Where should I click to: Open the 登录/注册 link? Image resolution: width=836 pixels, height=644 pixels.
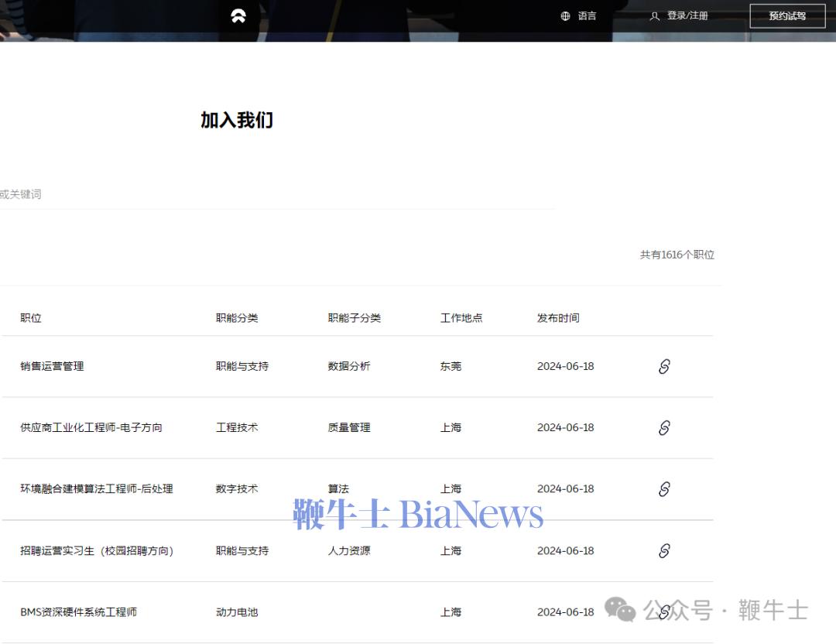tap(687, 16)
